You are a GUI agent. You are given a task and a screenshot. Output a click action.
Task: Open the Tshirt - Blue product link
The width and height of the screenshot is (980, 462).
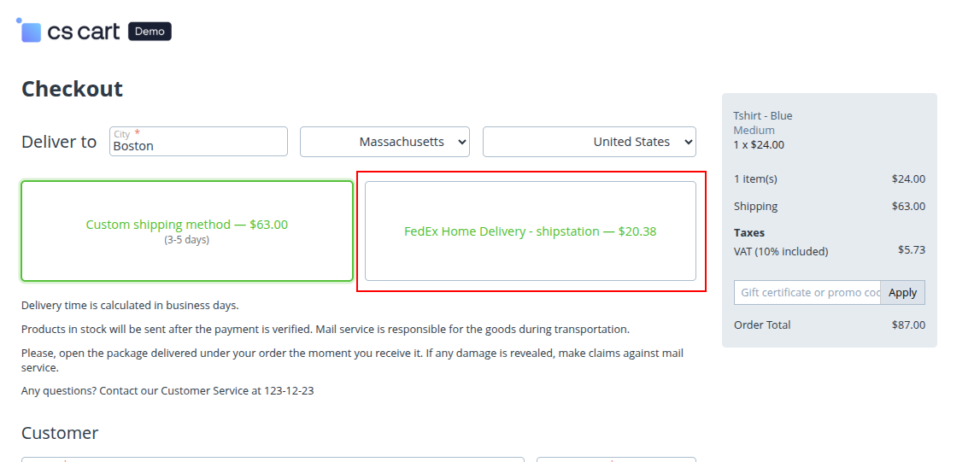pyautogui.click(x=762, y=116)
